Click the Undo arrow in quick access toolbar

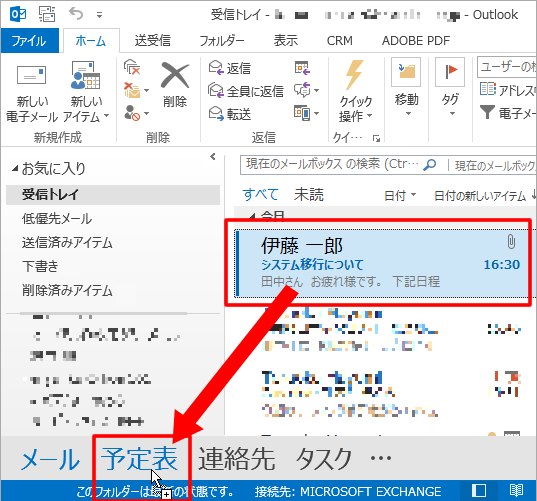click(x=76, y=14)
